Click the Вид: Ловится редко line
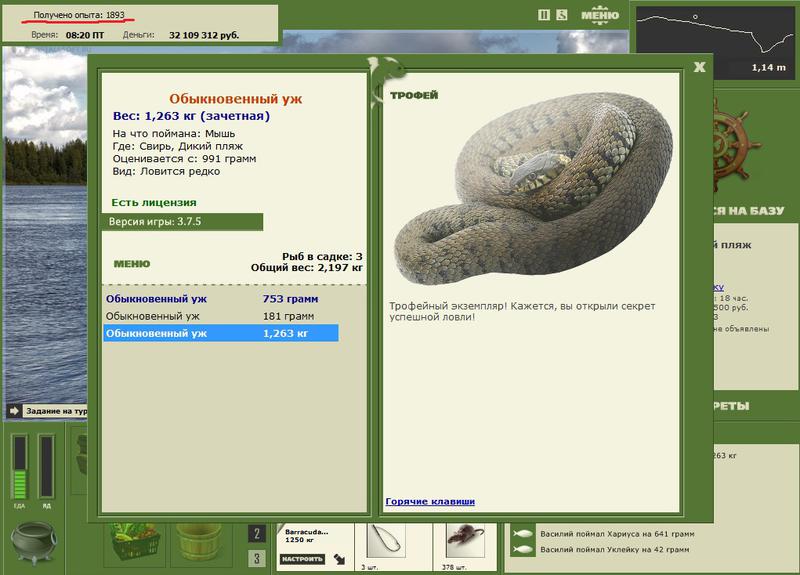 click(x=166, y=171)
